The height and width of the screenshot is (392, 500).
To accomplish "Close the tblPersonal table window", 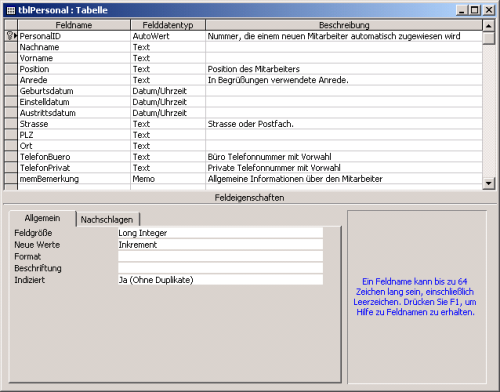I will 489,10.
